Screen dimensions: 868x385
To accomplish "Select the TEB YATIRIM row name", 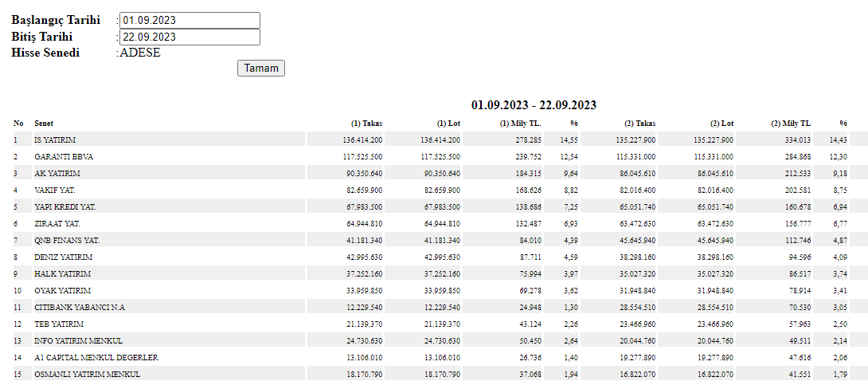I will [x=59, y=324].
